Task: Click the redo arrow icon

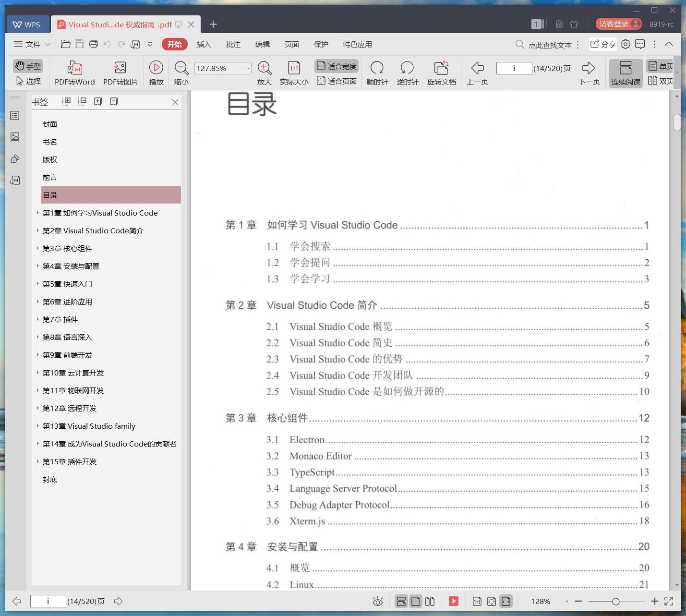Action: [x=121, y=44]
